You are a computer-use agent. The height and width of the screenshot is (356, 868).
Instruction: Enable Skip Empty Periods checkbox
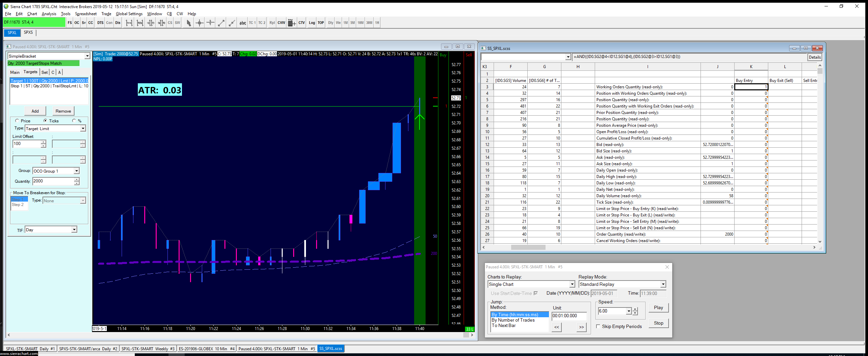coord(598,326)
